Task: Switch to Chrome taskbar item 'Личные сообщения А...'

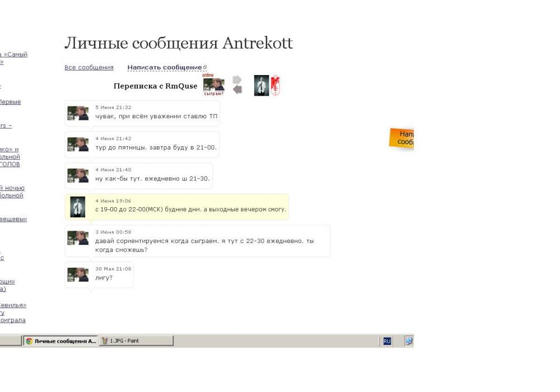Action: pos(61,341)
